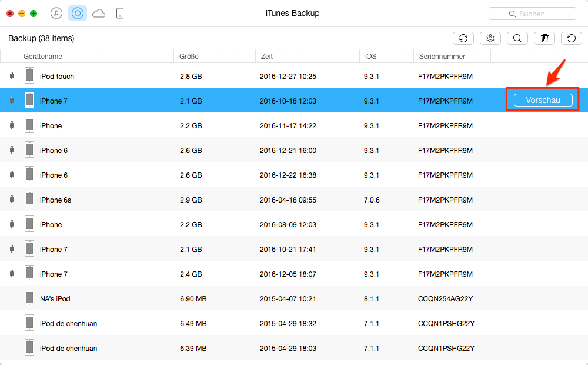Click the NA's iPod device thumbnail icon
588x365 pixels.
pyautogui.click(x=29, y=298)
